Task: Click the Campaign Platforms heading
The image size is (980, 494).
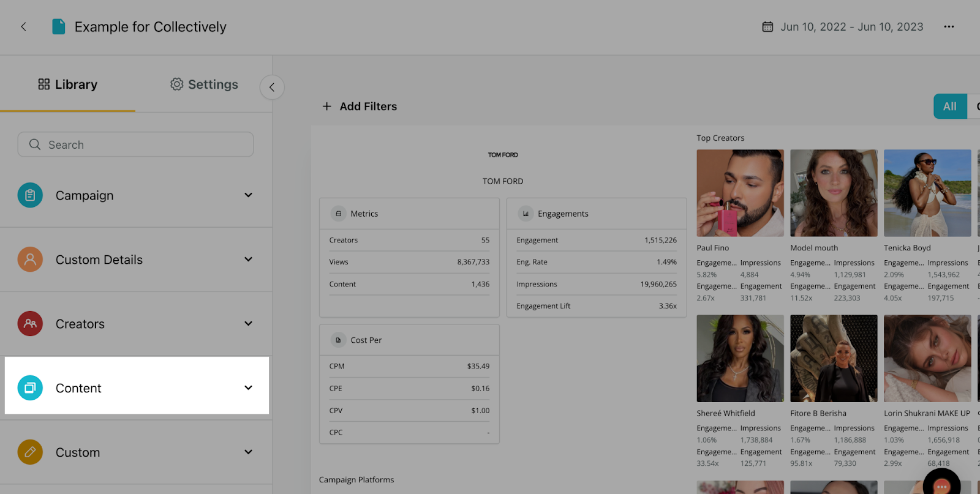Action: 356,480
